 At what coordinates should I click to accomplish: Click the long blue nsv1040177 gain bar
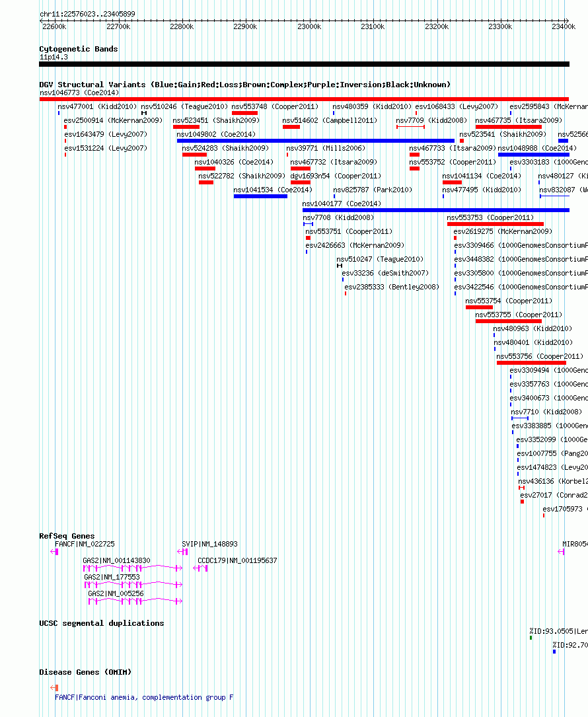click(x=436, y=210)
